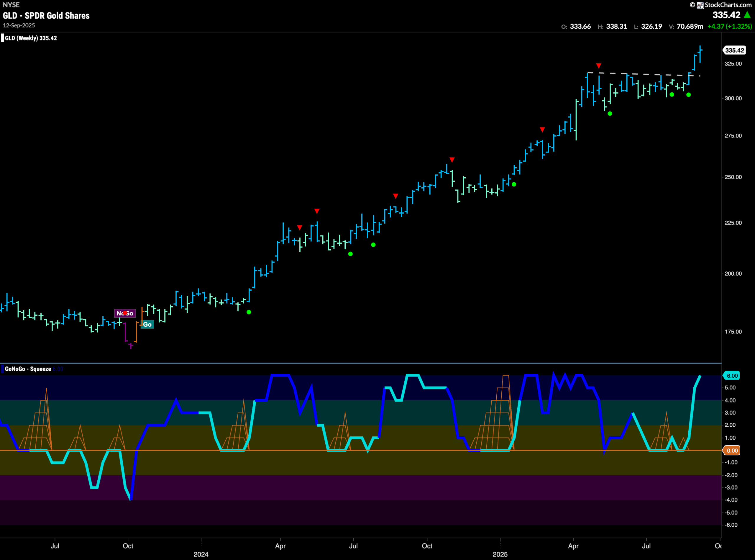The width and height of the screenshot is (755, 560).
Task: Select the volume value 70.689m
Action: (x=690, y=27)
